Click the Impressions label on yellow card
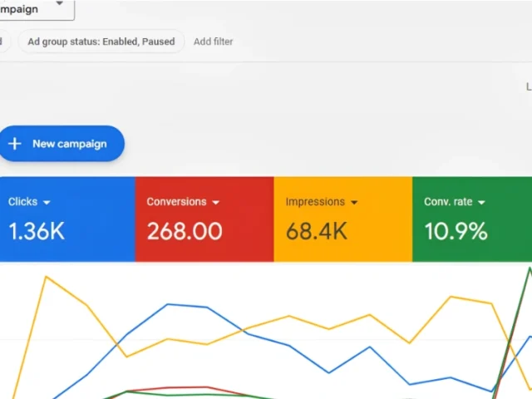This screenshot has height=399, width=532. [314, 202]
